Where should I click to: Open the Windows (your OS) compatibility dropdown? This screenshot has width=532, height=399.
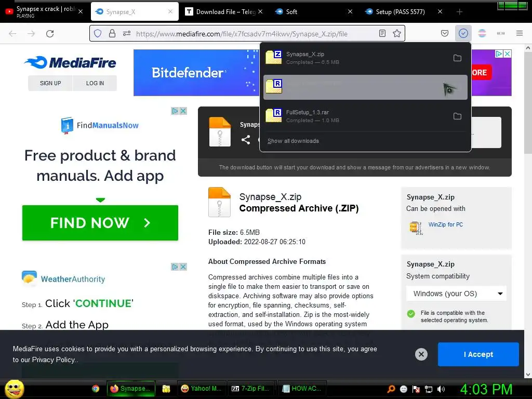(456, 294)
